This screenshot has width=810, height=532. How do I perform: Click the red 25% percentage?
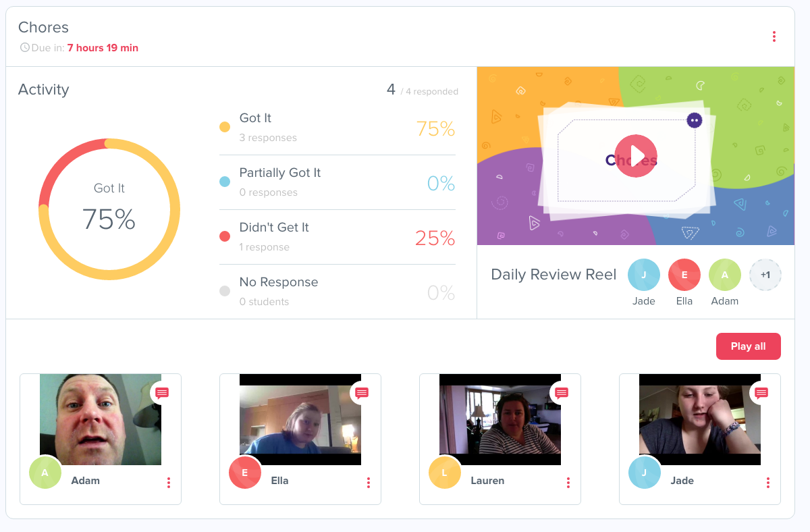click(x=435, y=238)
